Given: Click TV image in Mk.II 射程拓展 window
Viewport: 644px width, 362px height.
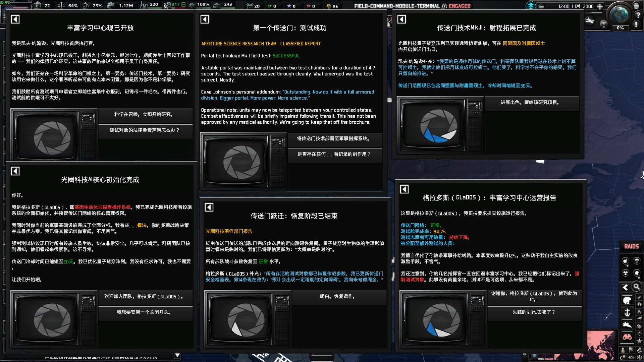Looking at the screenshot, I should click(x=440, y=125).
